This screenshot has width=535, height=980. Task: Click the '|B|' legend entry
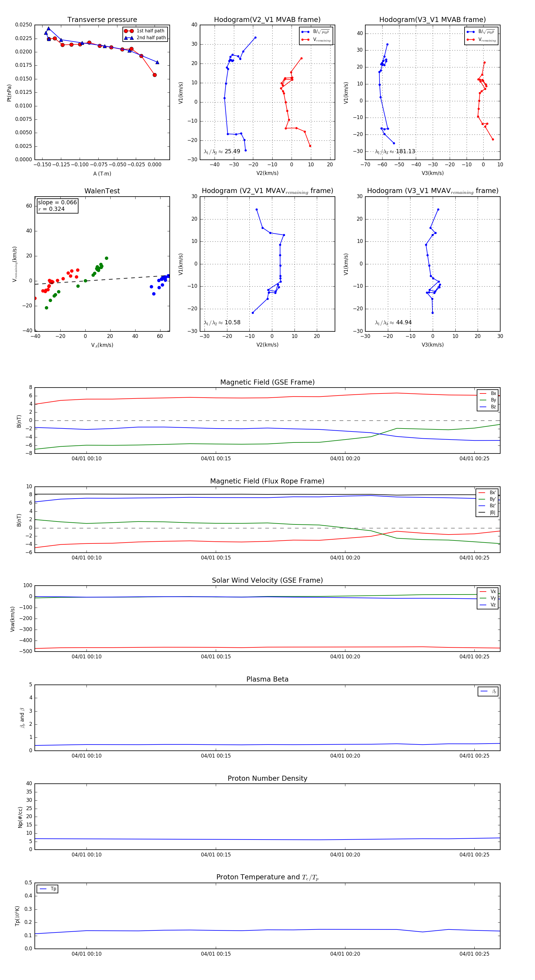coord(487,513)
